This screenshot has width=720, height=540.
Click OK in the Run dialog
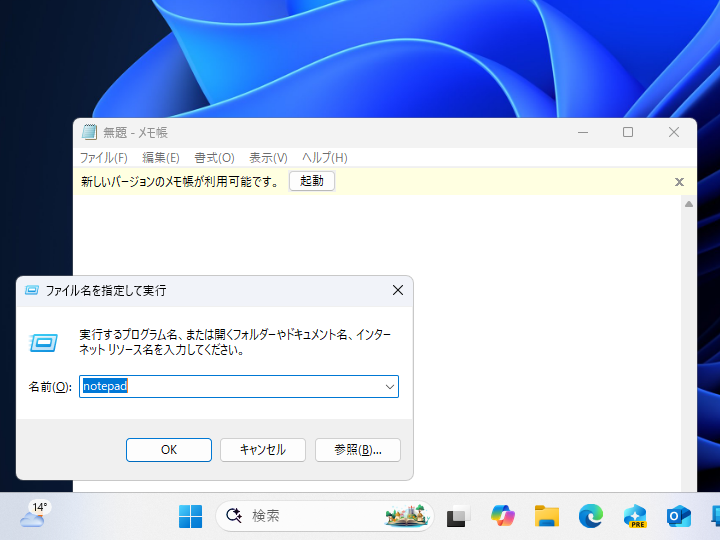(x=169, y=450)
